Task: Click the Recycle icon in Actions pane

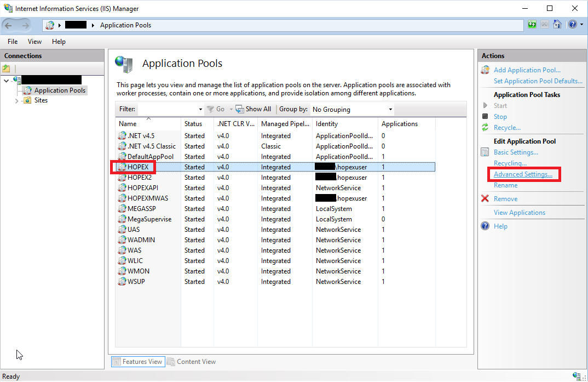Action: point(485,128)
